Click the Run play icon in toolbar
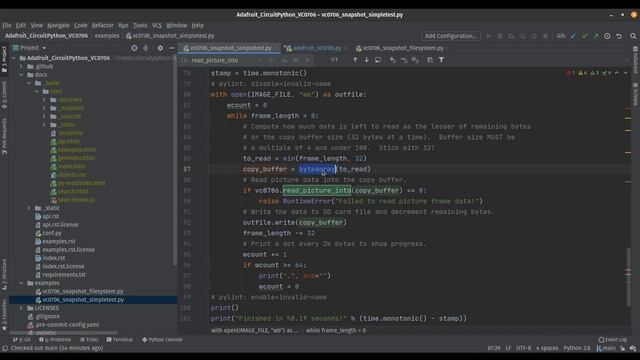640x360 pixels. click(489, 36)
